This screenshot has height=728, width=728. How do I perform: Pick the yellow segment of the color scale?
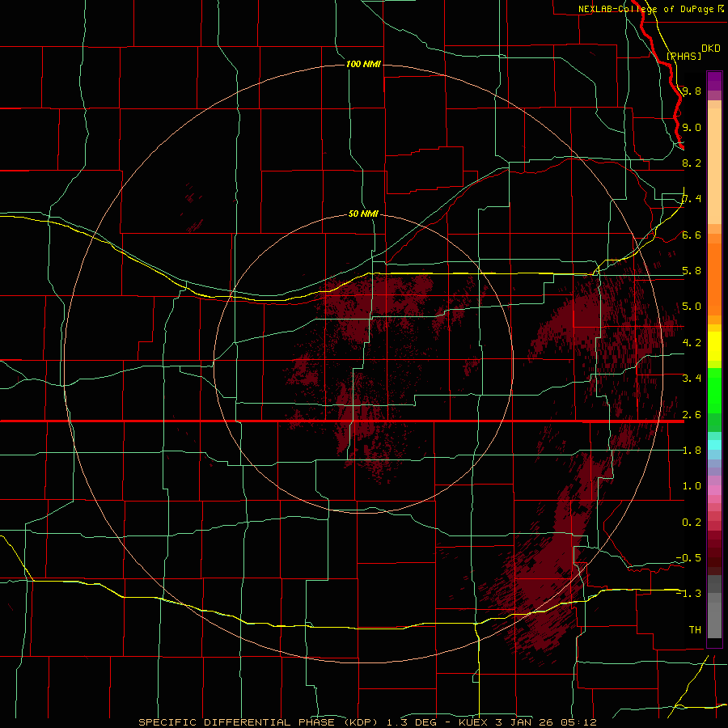[714, 346]
